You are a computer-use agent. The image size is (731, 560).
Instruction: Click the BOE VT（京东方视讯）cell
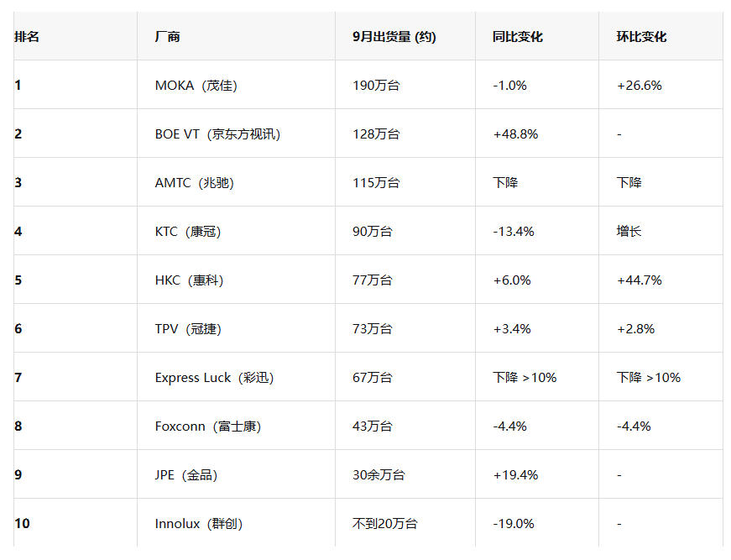click(218, 134)
